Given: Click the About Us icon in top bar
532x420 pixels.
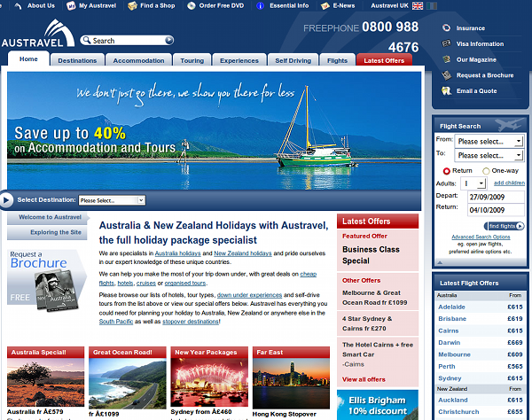Looking at the screenshot, I should pyautogui.click(x=19, y=6).
